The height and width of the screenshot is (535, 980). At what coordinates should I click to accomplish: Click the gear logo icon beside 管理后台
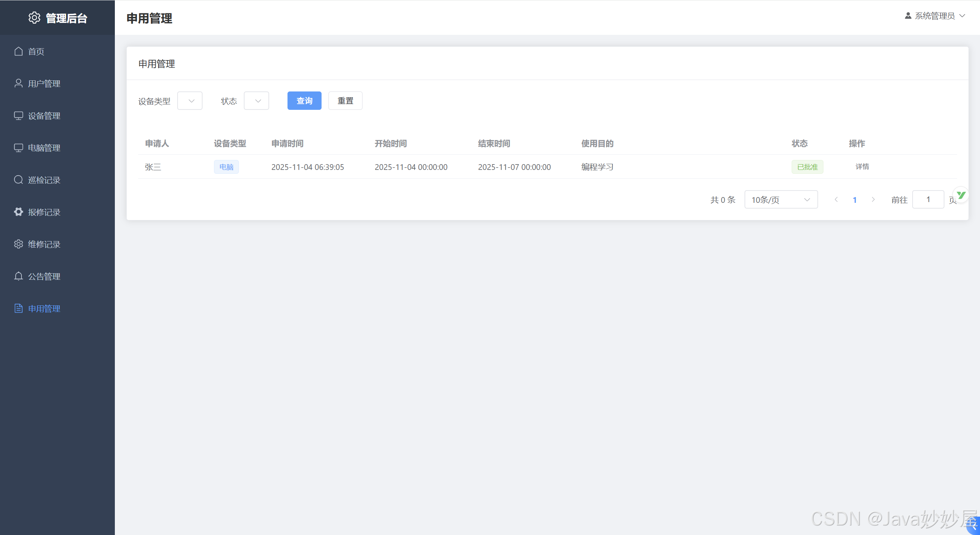(34, 18)
